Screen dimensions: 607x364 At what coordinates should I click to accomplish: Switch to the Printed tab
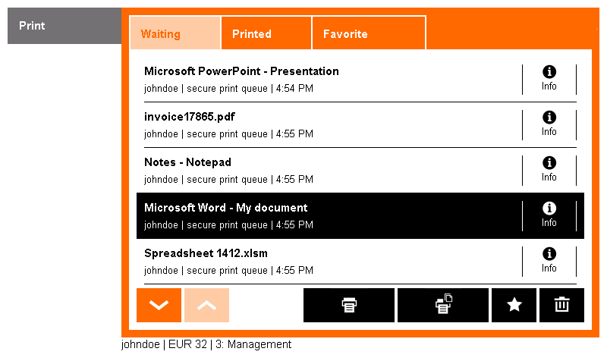[266, 33]
